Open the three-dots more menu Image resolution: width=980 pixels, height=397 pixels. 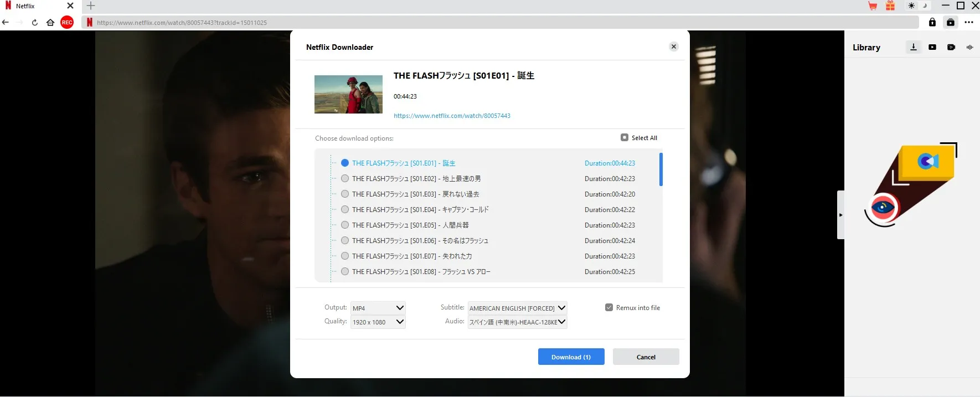[969, 22]
